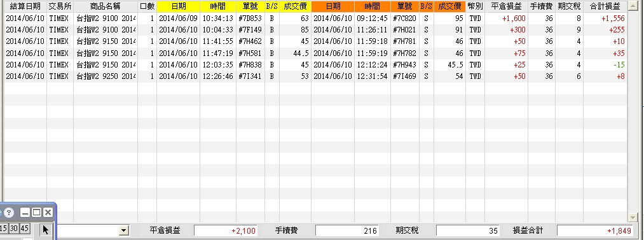Maximize the small floating window
The width and height of the screenshot is (644, 240).
point(36,213)
